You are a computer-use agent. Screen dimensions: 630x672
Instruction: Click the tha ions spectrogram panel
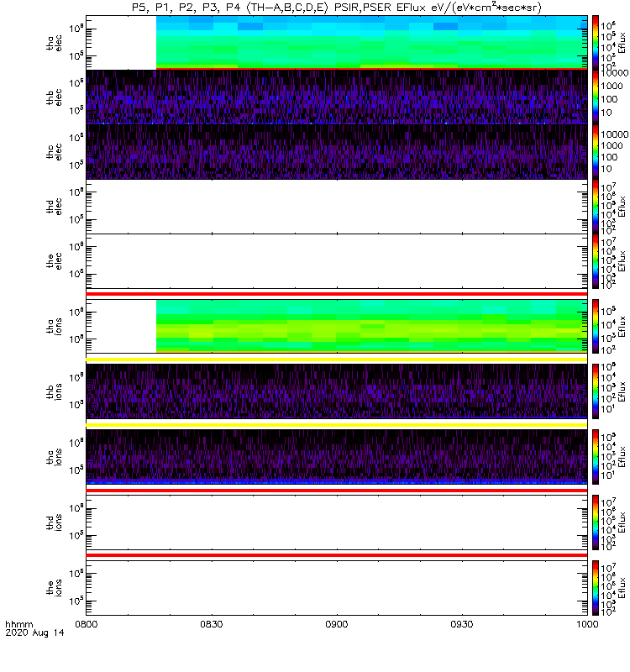(337, 326)
